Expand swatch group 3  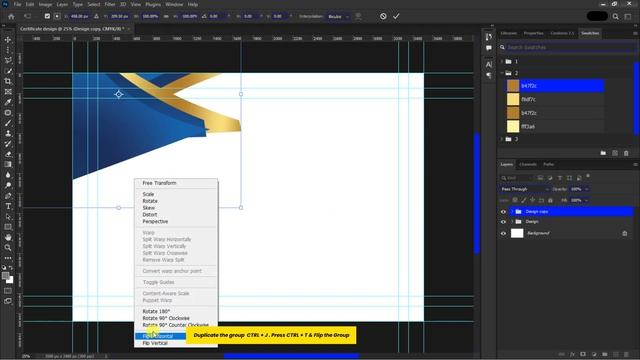[x=502, y=139]
